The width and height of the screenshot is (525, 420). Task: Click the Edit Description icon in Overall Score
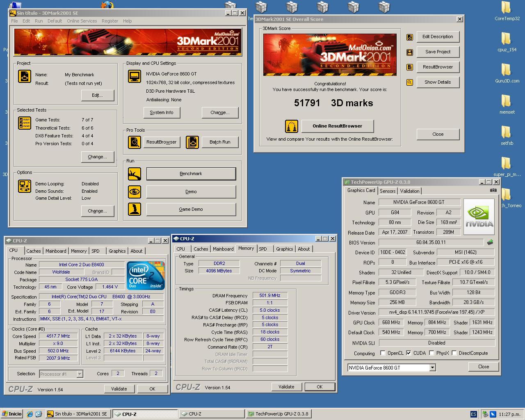[x=409, y=37]
